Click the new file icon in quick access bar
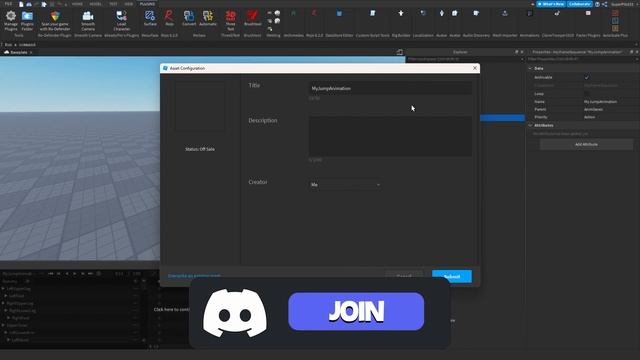Image resolution: width=640 pixels, height=360 pixels. pyautogui.click(x=21, y=4)
